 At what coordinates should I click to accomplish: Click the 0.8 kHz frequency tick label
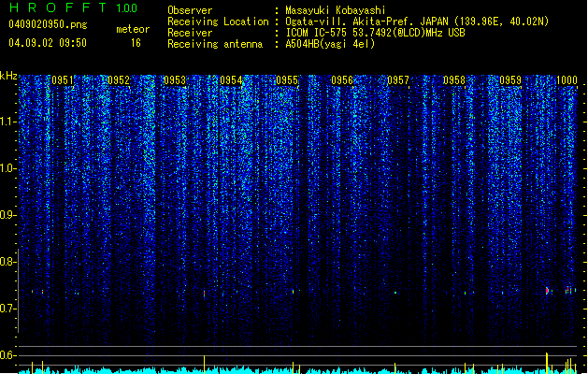coord(8,262)
